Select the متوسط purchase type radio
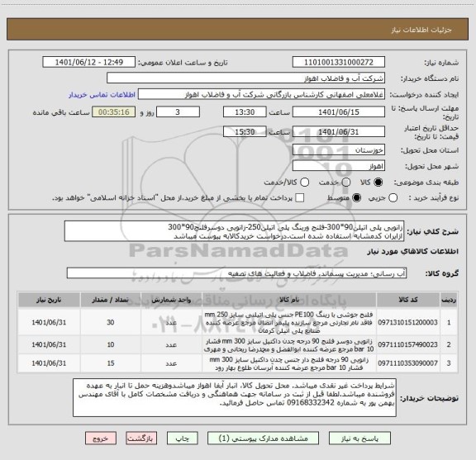The width and height of the screenshot is (476, 460). [356, 198]
